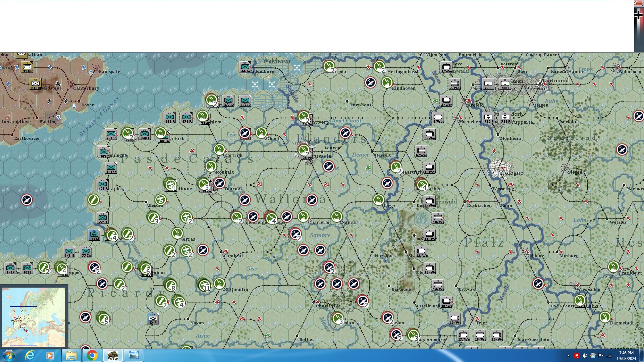
Task: Open the Windows Start menu
Action: click(x=8, y=355)
